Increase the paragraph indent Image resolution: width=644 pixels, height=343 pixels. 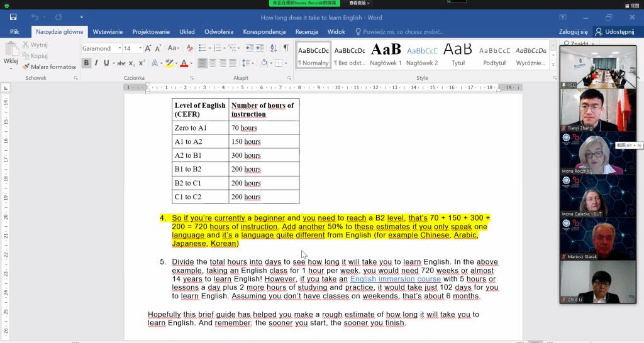coord(260,48)
